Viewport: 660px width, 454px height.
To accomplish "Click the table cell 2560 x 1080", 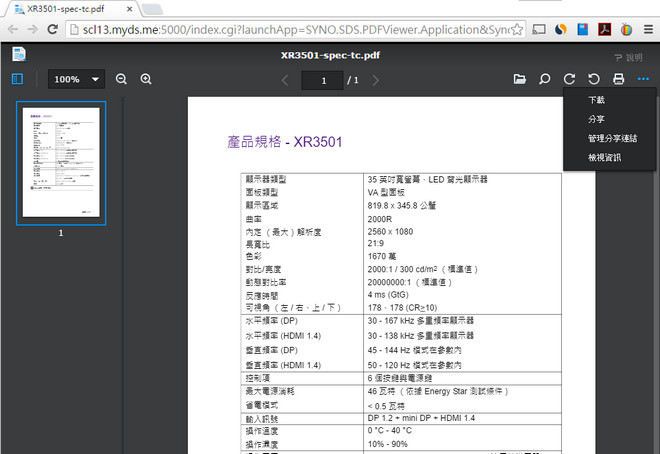I will tap(390, 231).
